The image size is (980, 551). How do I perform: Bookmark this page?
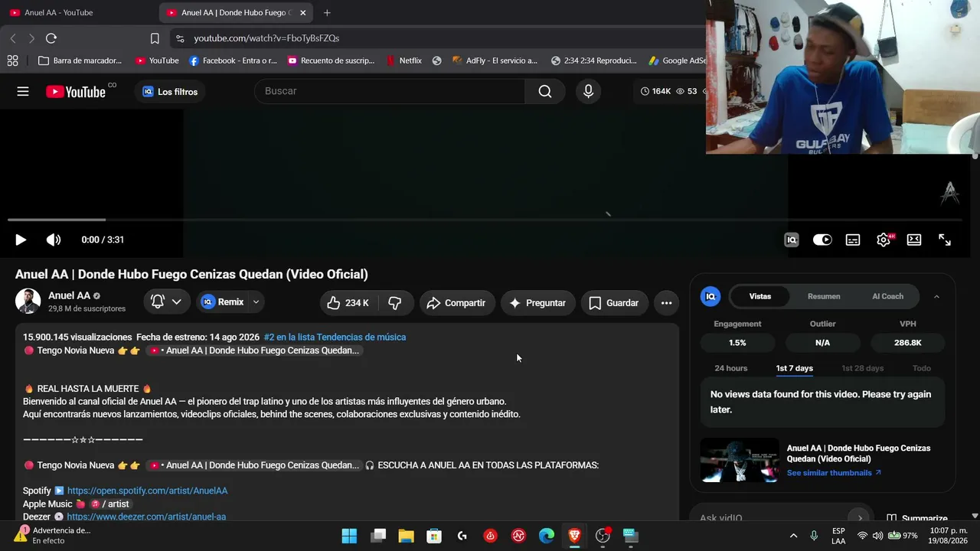click(155, 38)
